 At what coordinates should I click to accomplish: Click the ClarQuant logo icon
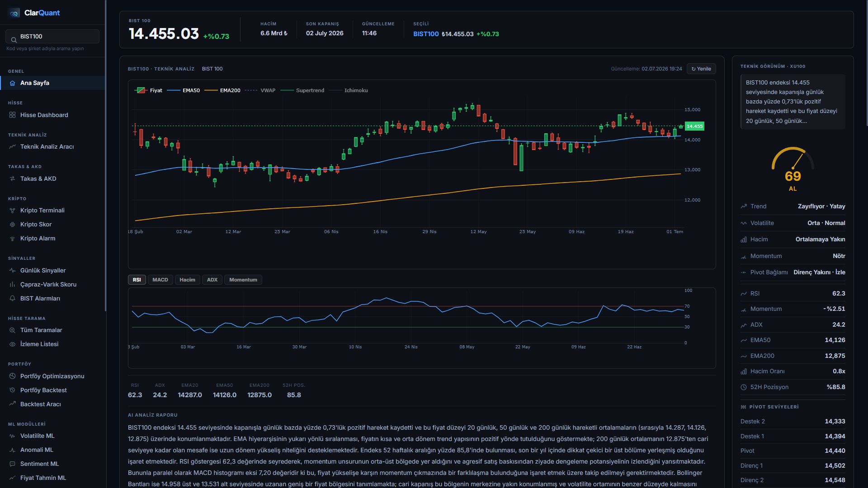pyautogui.click(x=14, y=13)
